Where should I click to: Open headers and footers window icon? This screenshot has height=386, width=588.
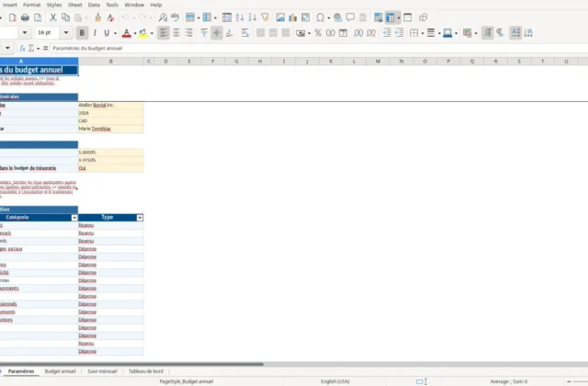pos(363,17)
